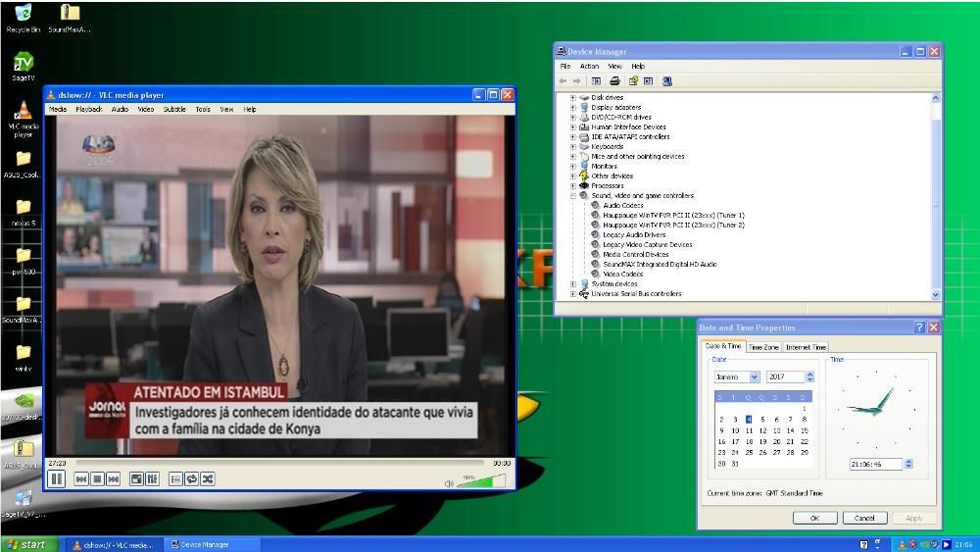Click Device Manager print icon
The height and width of the screenshot is (552, 980).
pyautogui.click(x=615, y=81)
